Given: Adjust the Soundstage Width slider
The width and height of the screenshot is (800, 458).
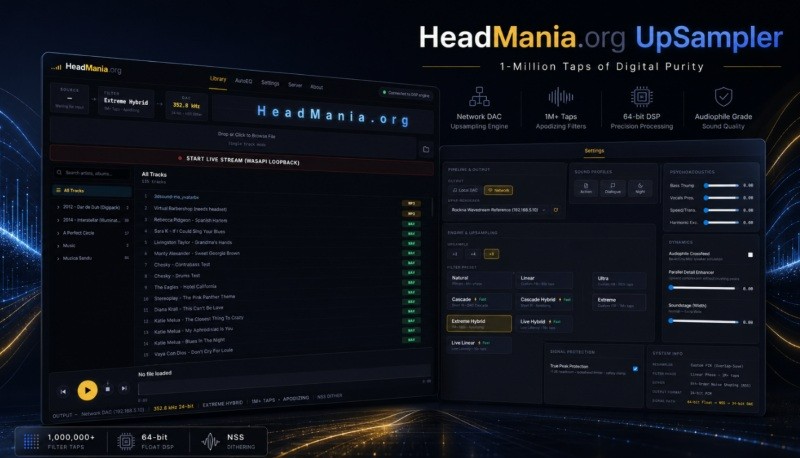Looking at the screenshot, I should tap(704, 321).
